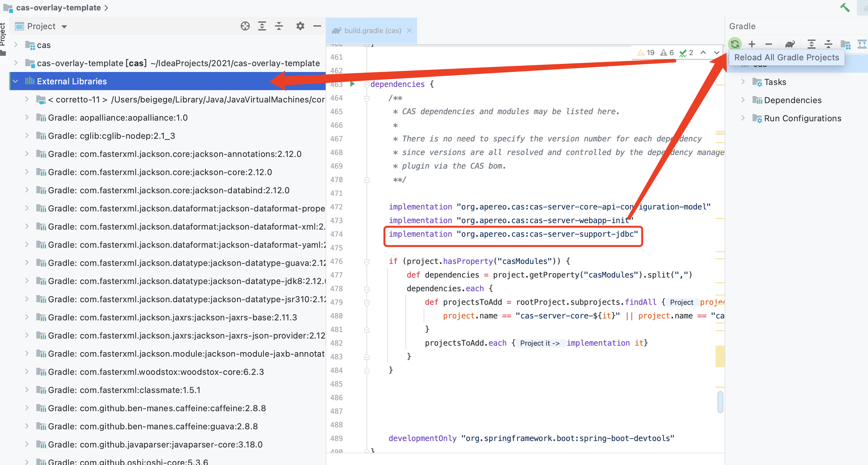This screenshot has width=868, height=465.
Task: Click Expand All icon in Project panel
Action: (262, 26)
